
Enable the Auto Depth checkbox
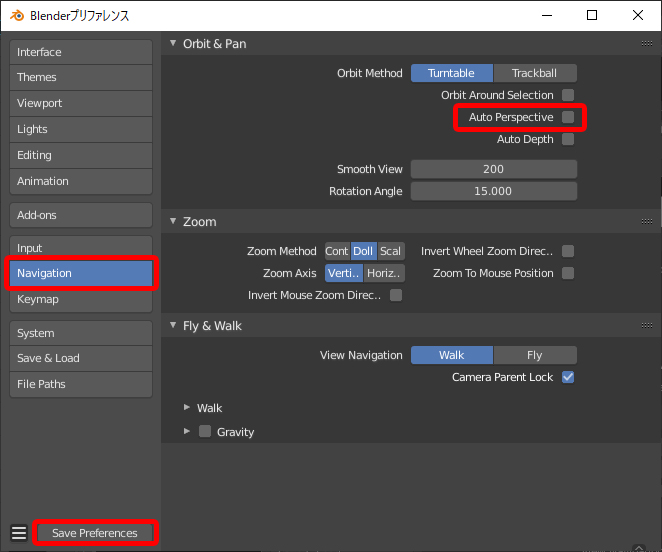tap(568, 139)
